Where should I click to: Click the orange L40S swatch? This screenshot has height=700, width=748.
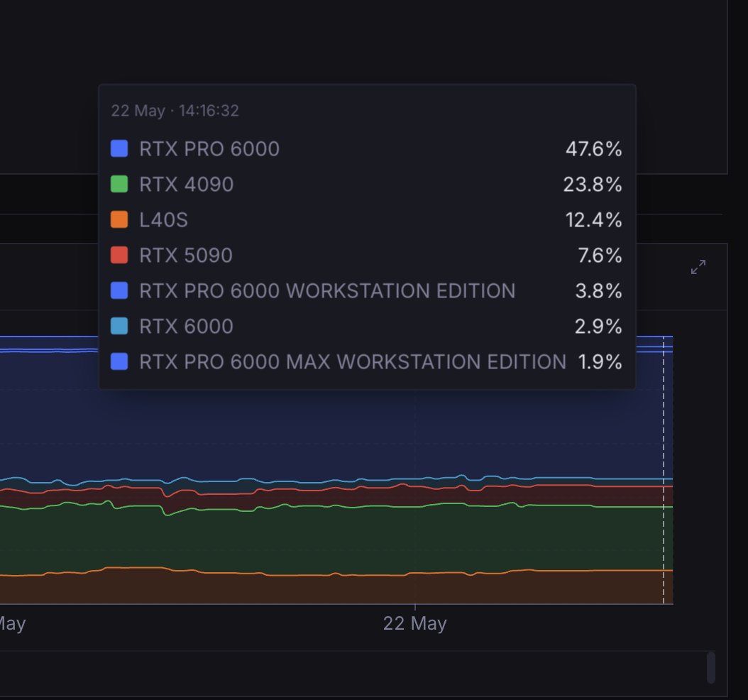(119, 219)
